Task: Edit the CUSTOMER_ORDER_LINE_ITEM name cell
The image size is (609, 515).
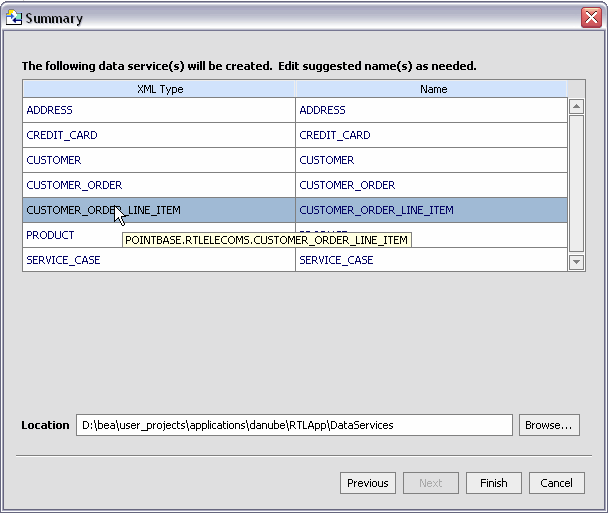Action: point(432,210)
